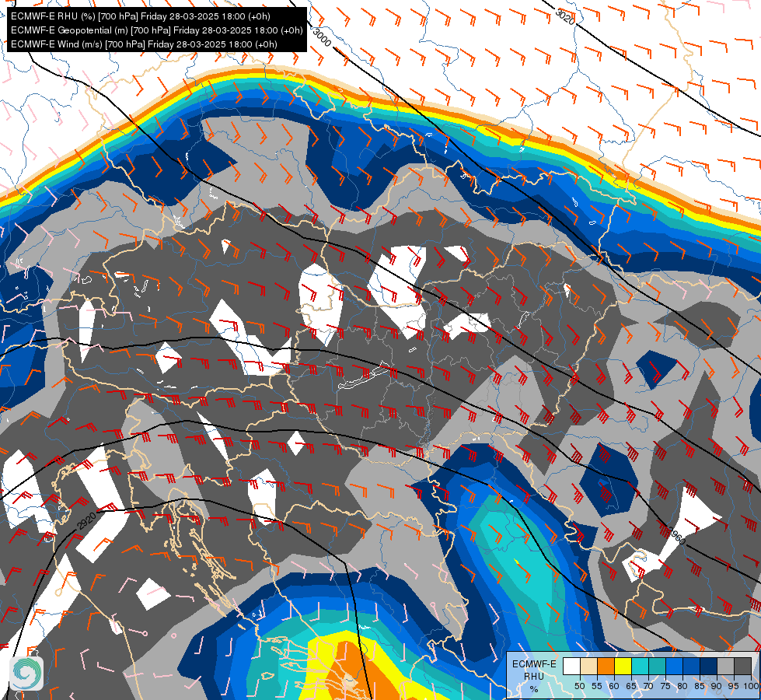Select the navy legend swatch for 85-90
The width and height of the screenshot is (761, 700).
tap(709, 666)
